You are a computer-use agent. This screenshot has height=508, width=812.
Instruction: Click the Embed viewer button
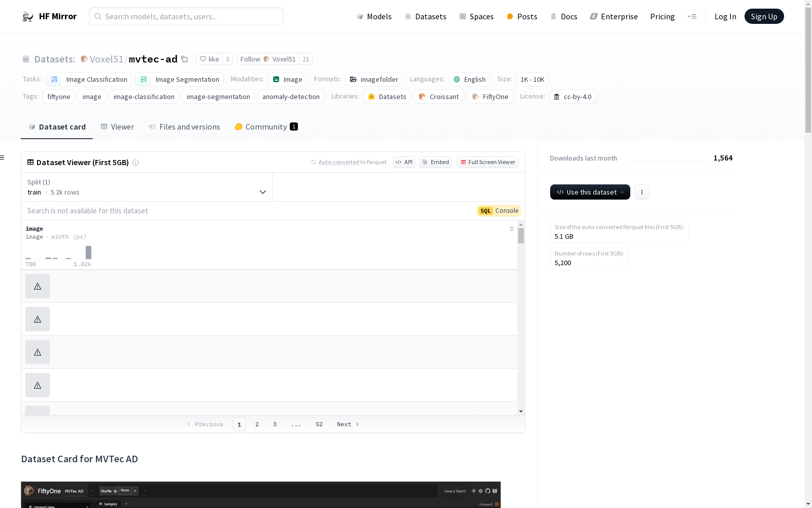[x=435, y=162]
